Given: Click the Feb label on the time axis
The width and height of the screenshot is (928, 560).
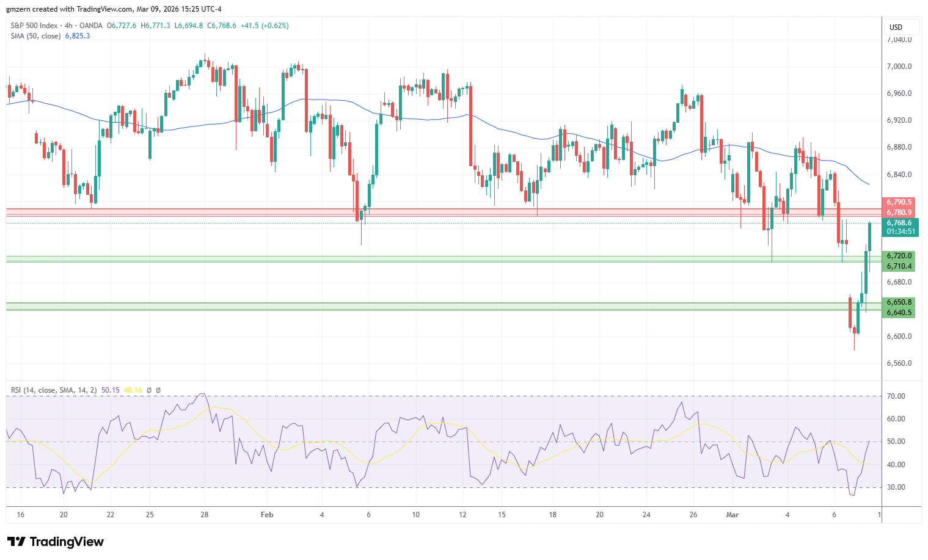Looking at the screenshot, I should pos(267,515).
